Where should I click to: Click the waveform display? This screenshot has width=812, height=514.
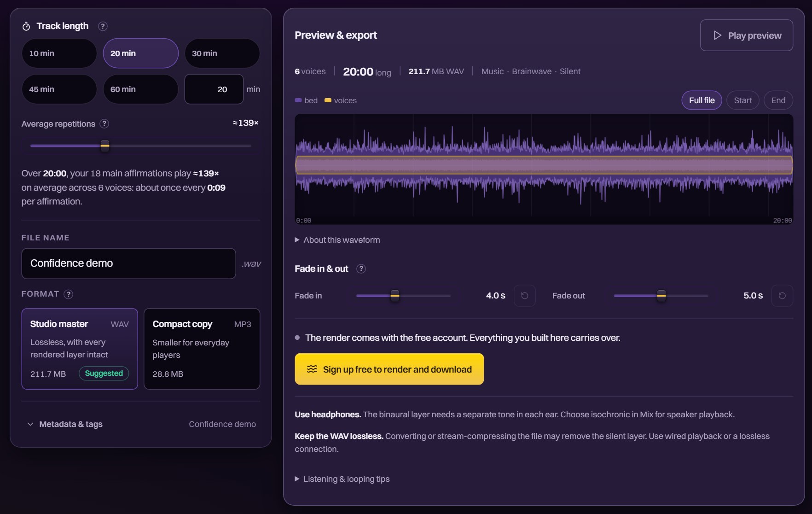[544, 169]
